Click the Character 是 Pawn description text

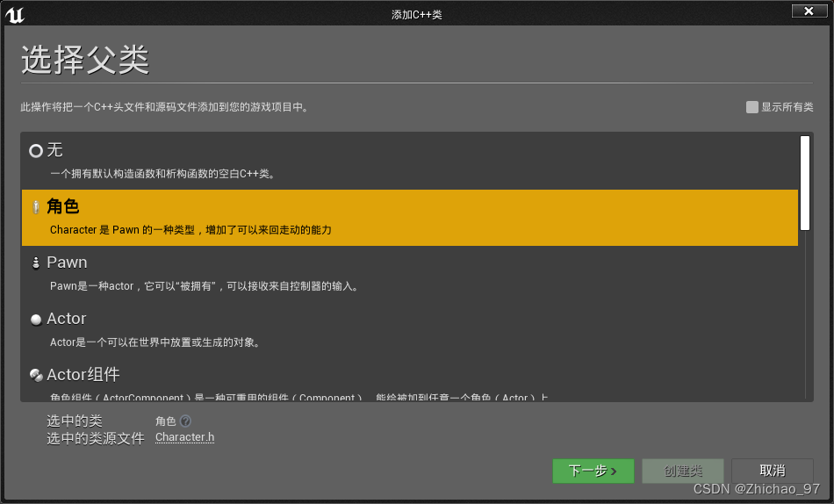(x=191, y=230)
